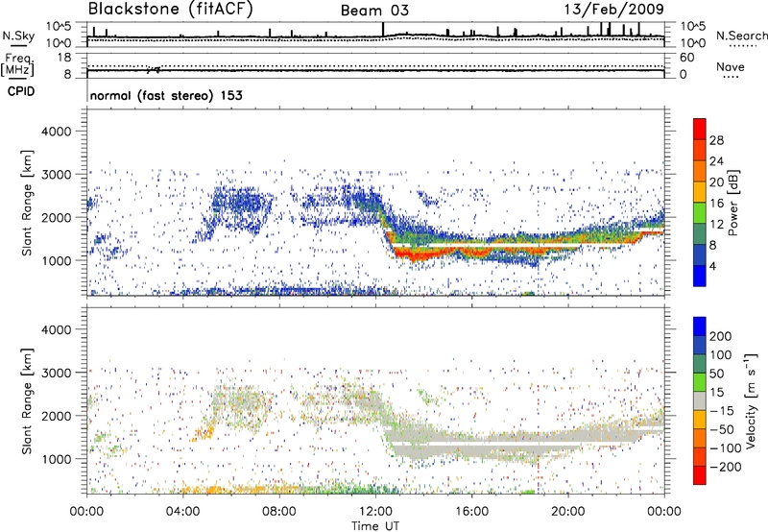768x532 pixels.
Task: Click the date '13/Feb/2009'
Action: [x=613, y=9]
